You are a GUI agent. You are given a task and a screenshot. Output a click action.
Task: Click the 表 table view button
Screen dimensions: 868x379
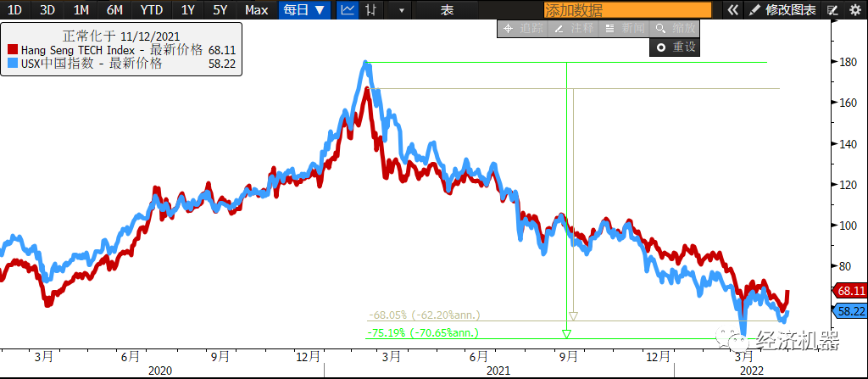(x=447, y=10)
